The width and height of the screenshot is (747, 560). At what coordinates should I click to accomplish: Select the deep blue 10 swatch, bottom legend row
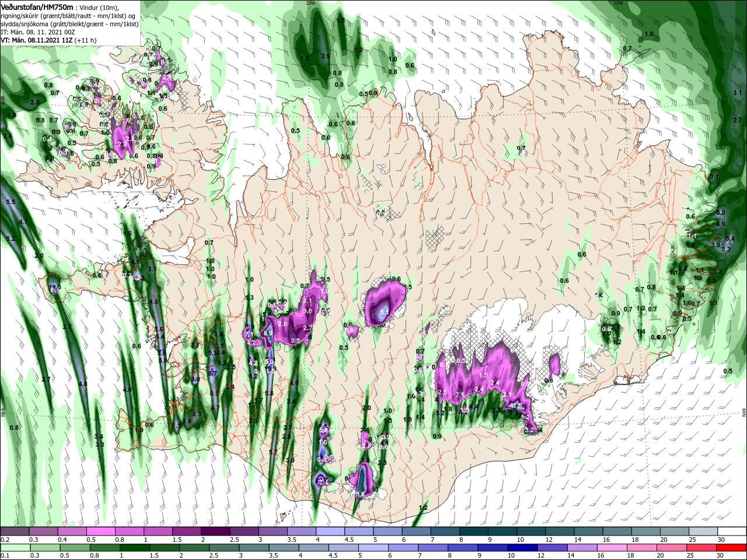522,548
